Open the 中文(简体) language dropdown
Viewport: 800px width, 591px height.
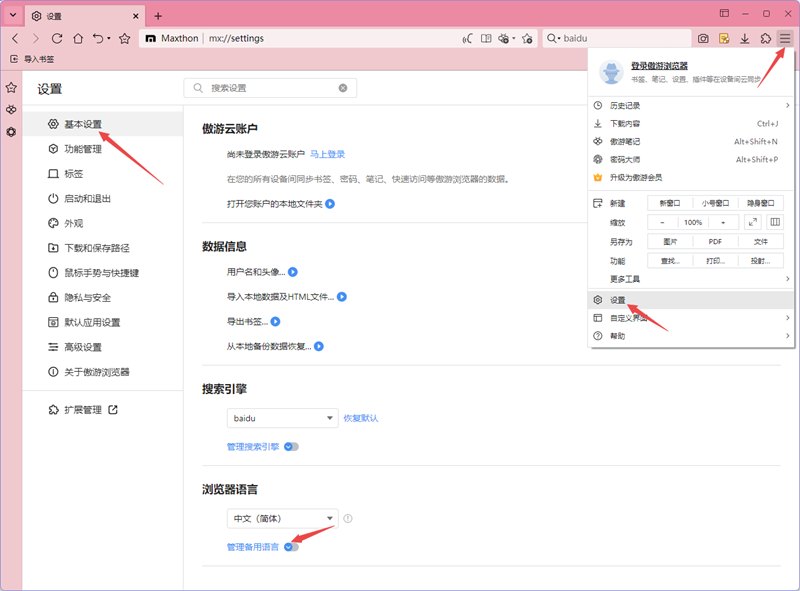(x=283, y=518)
